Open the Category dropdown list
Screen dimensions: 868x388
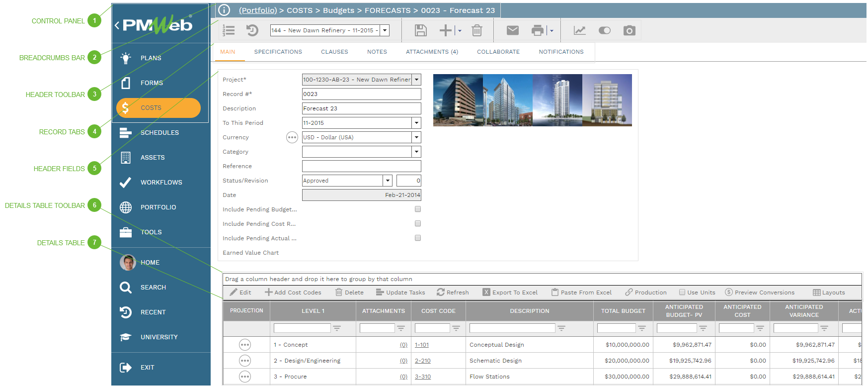[x=416, y=152]
